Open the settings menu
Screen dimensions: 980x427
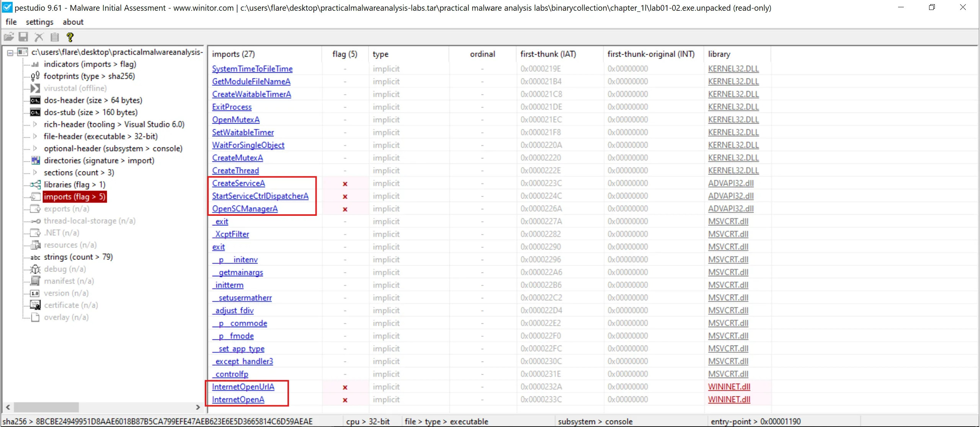click(39, 22)
